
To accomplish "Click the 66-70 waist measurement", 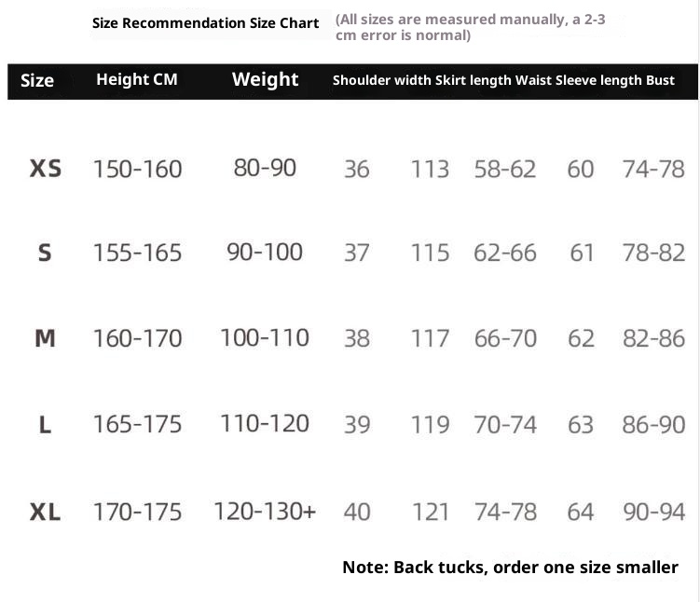I will (505, 338).
